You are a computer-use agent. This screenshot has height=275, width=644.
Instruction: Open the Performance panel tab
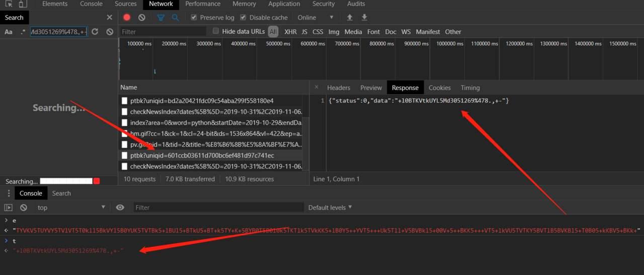(x=204, y=4)
